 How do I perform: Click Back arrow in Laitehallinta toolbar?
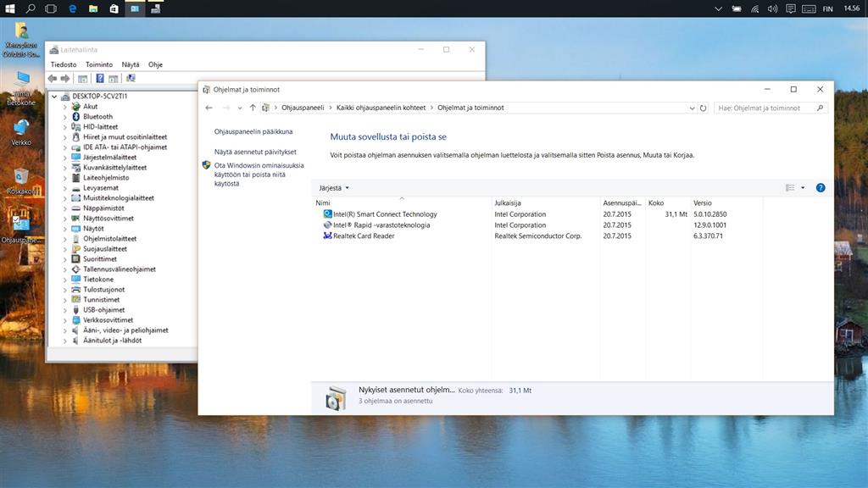tap(52, 79)
